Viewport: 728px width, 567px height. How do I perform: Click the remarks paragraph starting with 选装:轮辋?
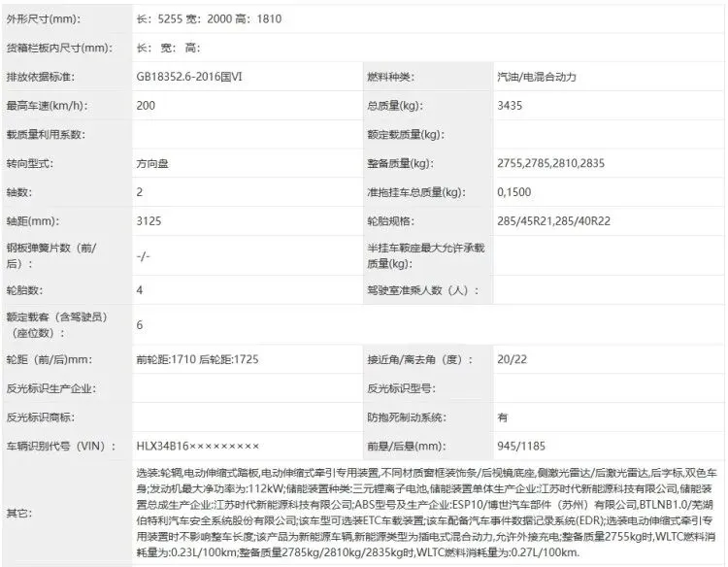tap(427, 513)
